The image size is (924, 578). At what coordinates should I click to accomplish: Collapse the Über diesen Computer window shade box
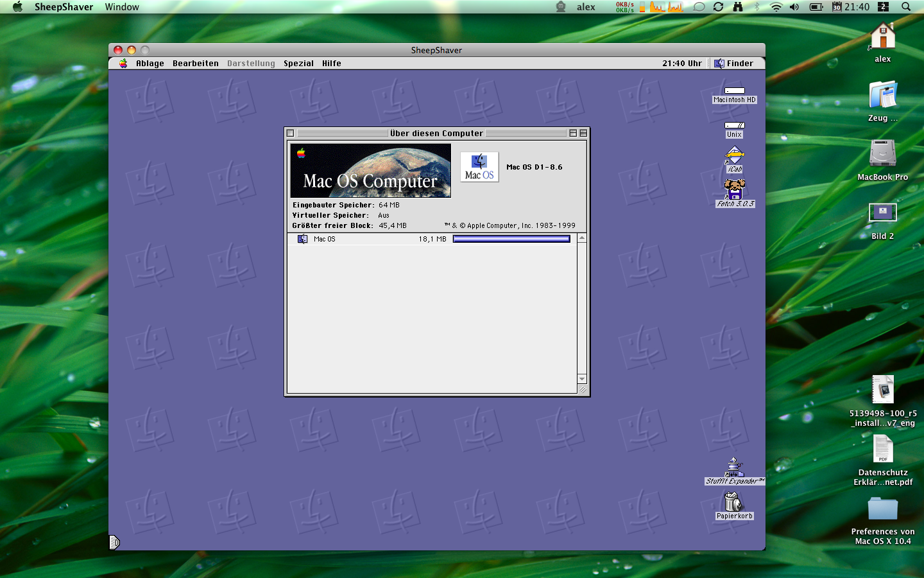click(x=583, y=134)
